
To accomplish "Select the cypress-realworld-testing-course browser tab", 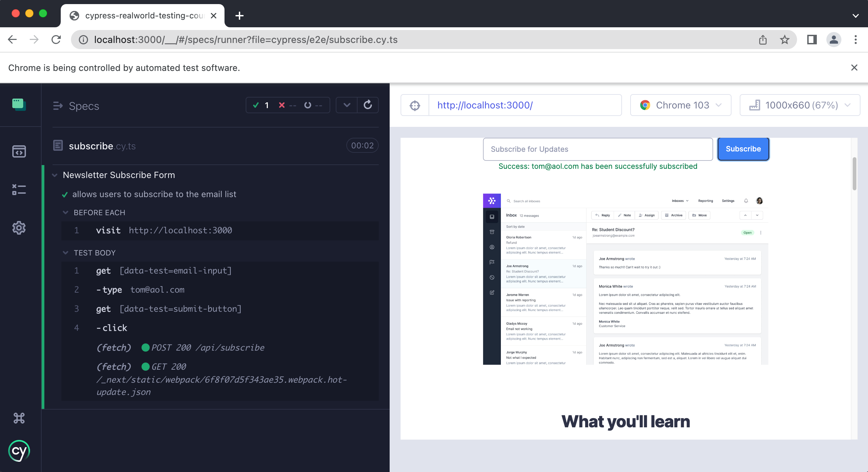I will [x=143, y=16].
